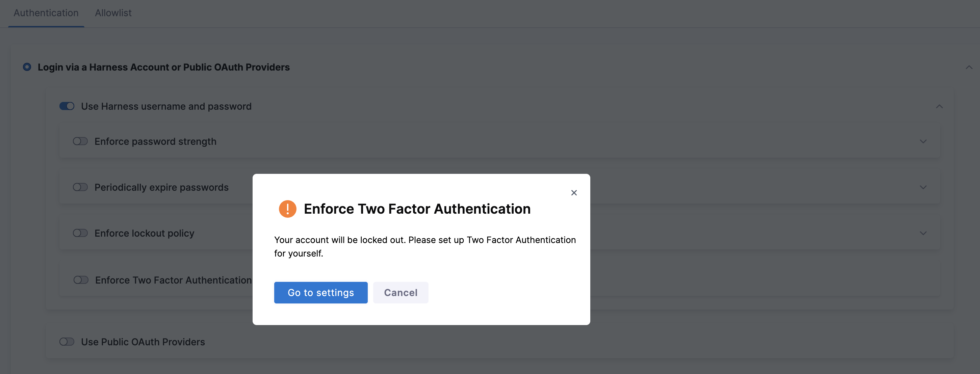The image size is (980, 374).
Task: Click the dialog title Enforce Two Factor Authentication
Action: point(417,209)
